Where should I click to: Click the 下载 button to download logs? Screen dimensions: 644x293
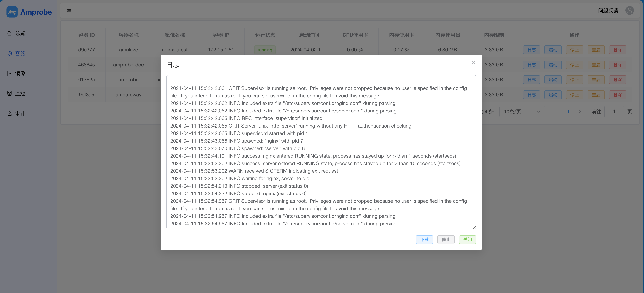pos(424,240)
